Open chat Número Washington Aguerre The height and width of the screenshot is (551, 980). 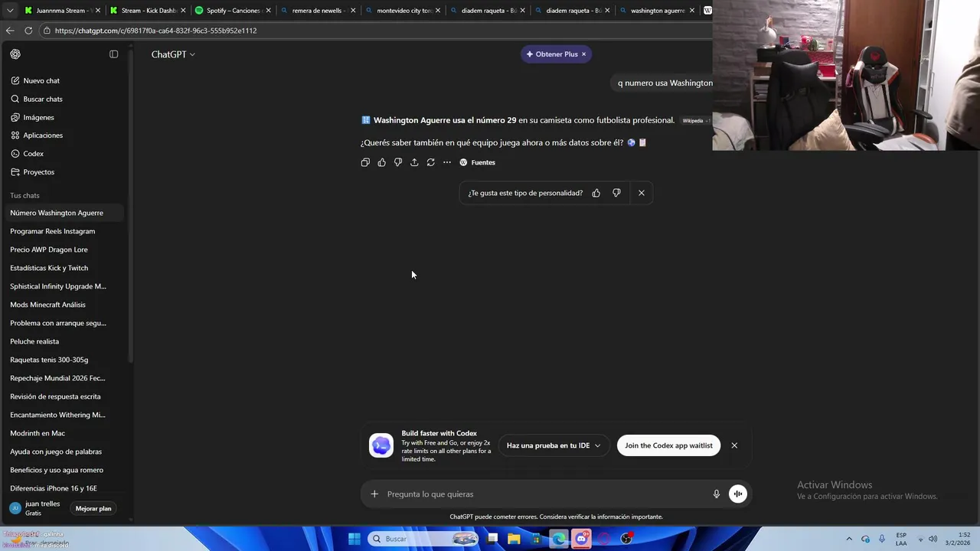coord(63,213)
